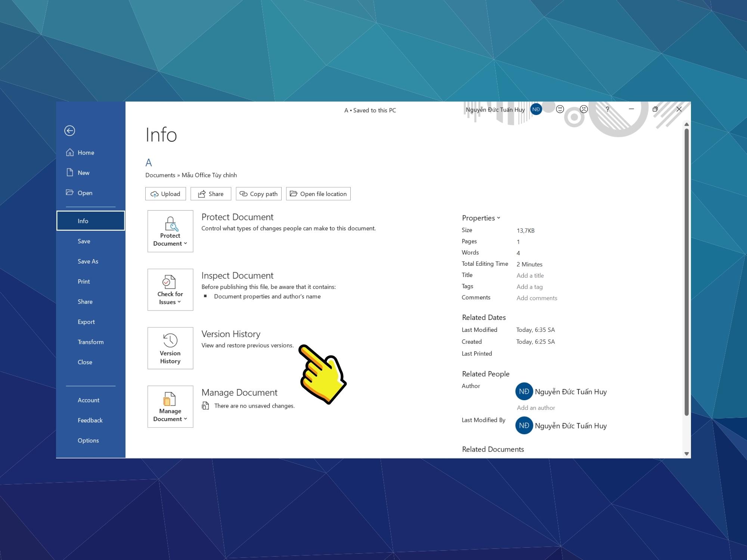
Task: Click Add an author link
Action: (536, 407)
